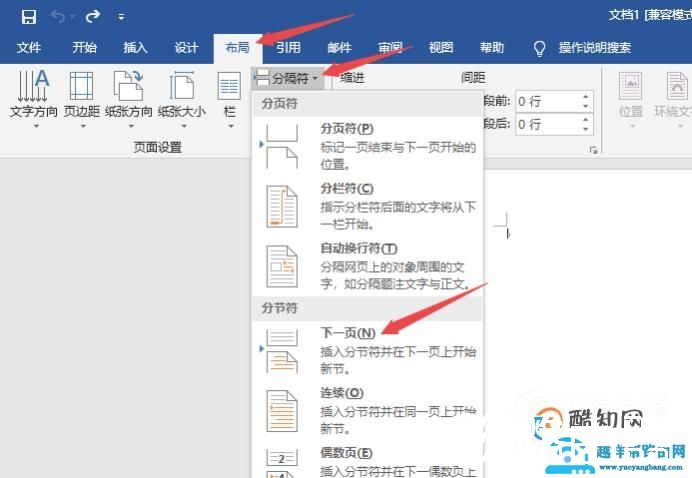Click the 间距 spacing label
The height and width of the screenshot is (478, 692).
point(473,78)
